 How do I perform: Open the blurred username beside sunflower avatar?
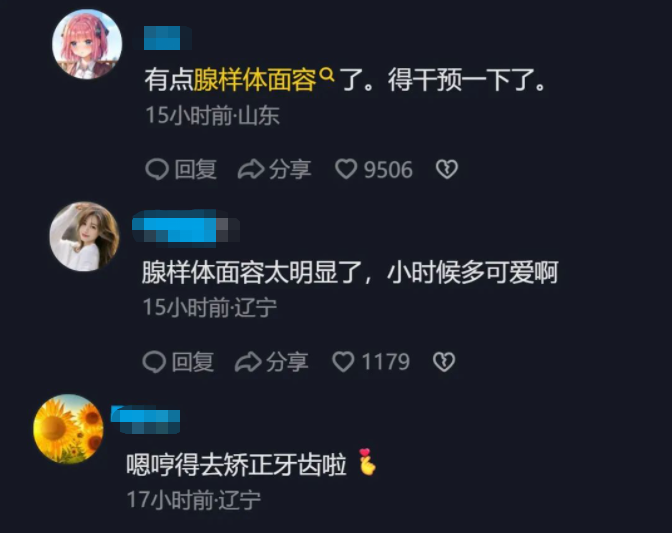point(145,419)
